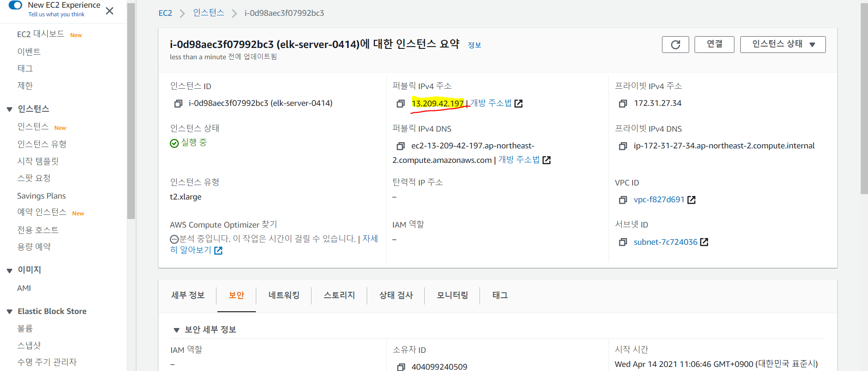Toggle the New EC2 Experience switch
868x371 pixels.
(x=15, y=5)
